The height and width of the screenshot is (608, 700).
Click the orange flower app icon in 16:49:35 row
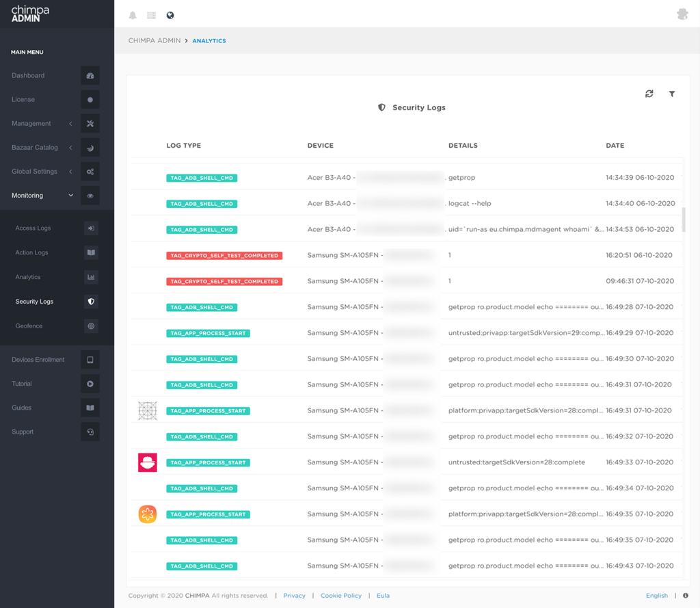148,514
